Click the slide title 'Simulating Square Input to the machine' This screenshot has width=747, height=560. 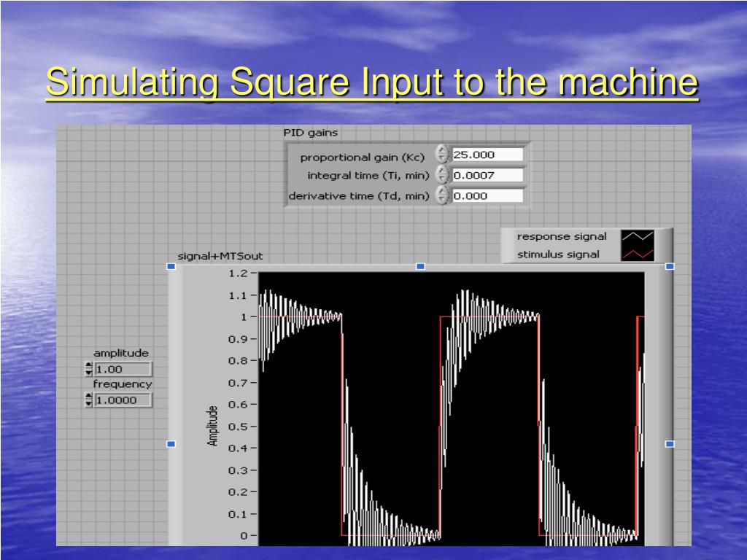[372, 82]
